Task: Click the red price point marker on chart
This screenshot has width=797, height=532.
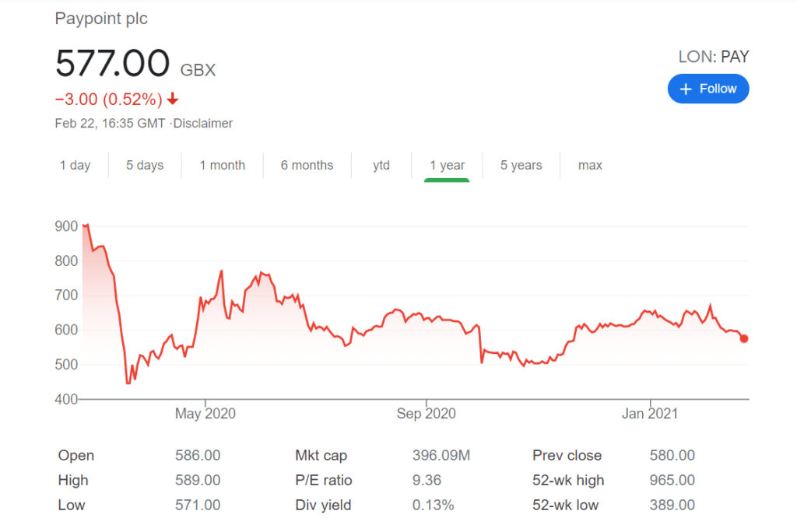Action: pos(743,338)
